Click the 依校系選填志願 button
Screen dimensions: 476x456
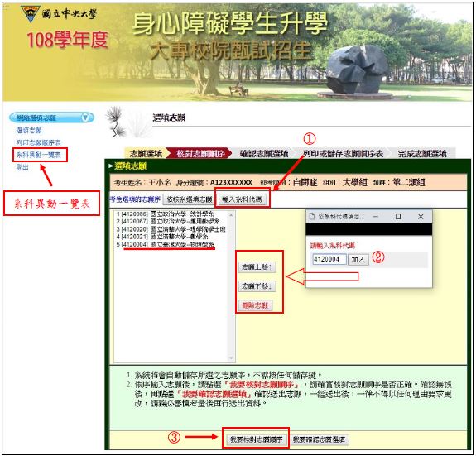click(x=190, y=199)
